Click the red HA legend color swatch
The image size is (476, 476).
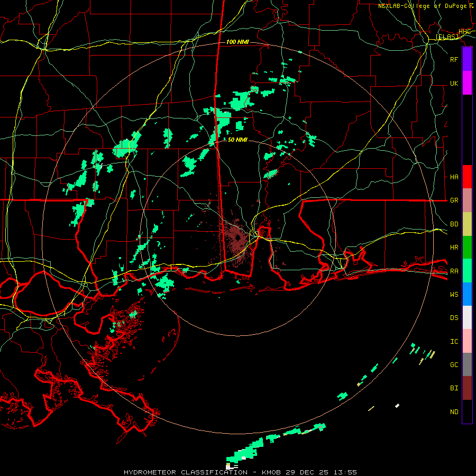pyautogui.click(x=467, y=177)
